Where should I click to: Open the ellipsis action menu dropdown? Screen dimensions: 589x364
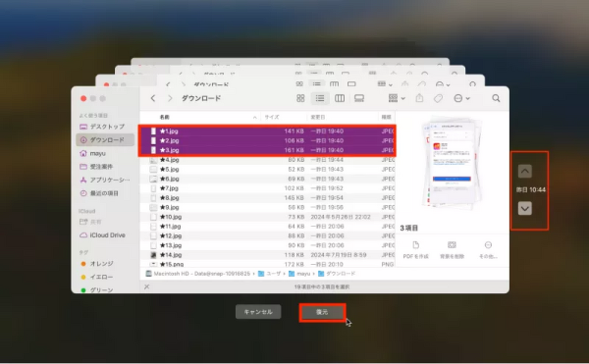(x=461, y=98)
